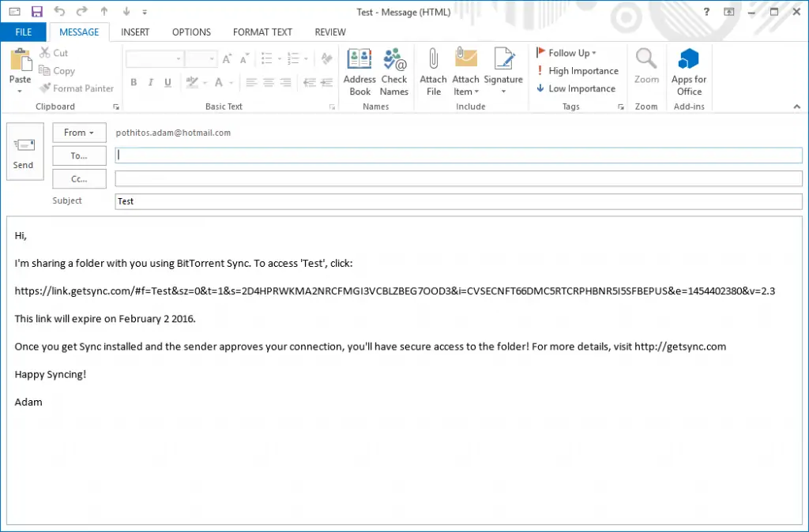Click the Grow Font icon

pyautogui.click(x=227, y=58)
